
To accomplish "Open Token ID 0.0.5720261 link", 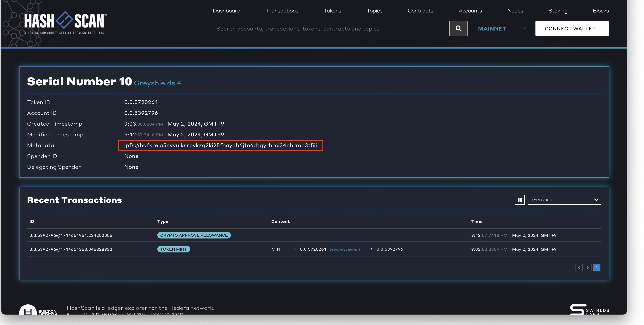I will point(141,102).
